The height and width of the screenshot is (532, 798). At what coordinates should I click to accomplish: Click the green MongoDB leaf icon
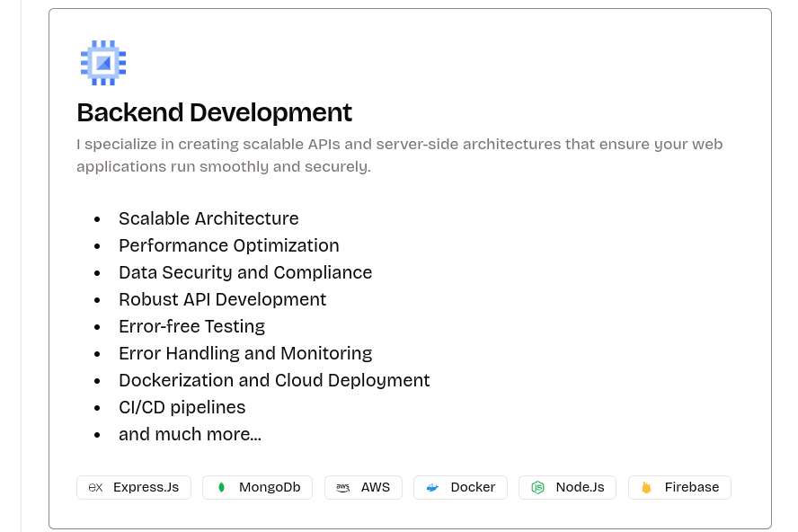coord(221,487)
